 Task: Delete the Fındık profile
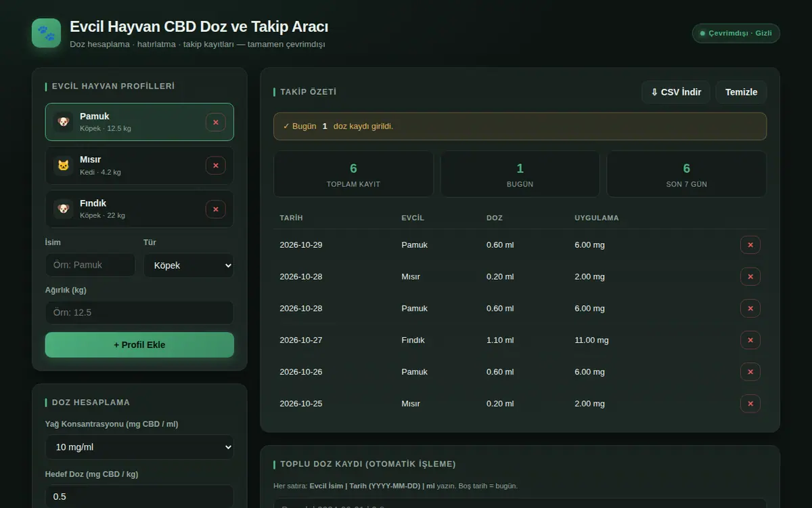coord(216,209)
